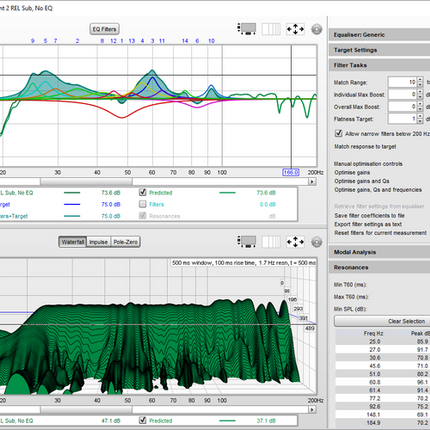
Task: Decrease Flatness Target with down arrow
Action: (x=420, y=121)
